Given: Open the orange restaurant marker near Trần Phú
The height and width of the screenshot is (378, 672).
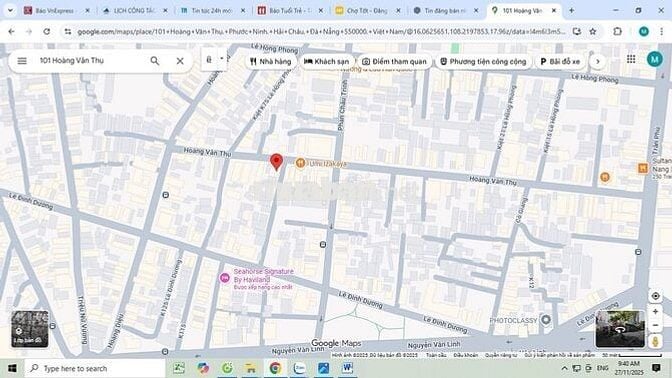Looking at the screenshot, I should [x=605, y=177].
